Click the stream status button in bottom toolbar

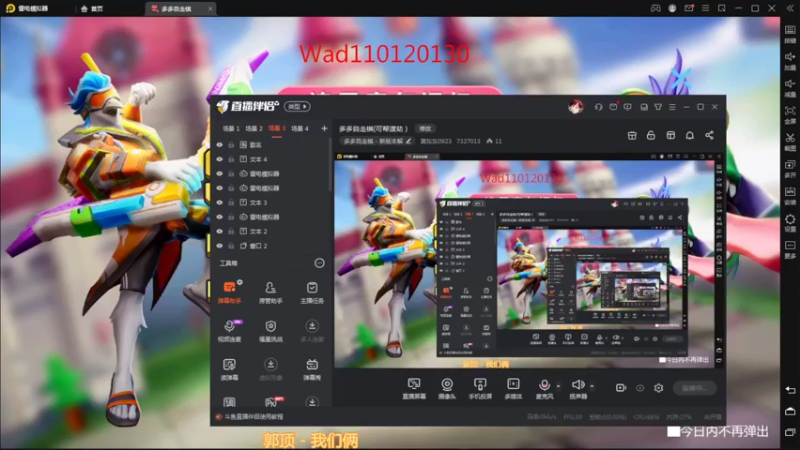pyautogui.click(x=694, y=388)
